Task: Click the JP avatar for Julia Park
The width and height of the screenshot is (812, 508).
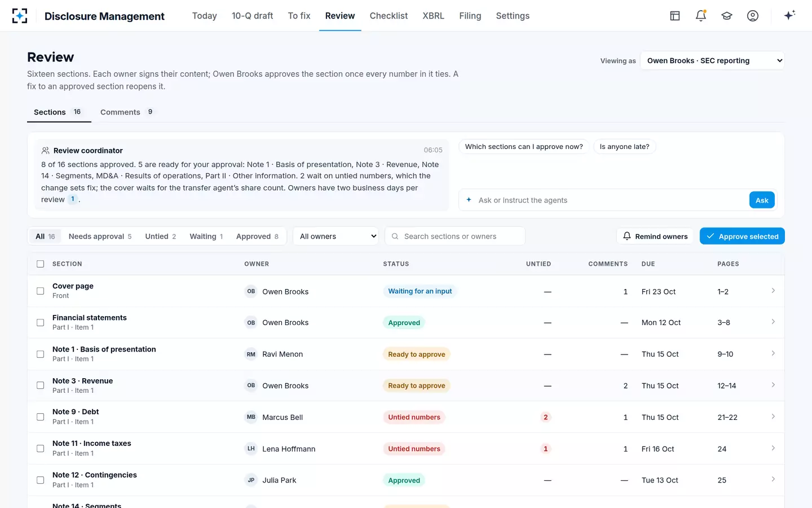Action: pyautogui.click(x=251, y=480)
